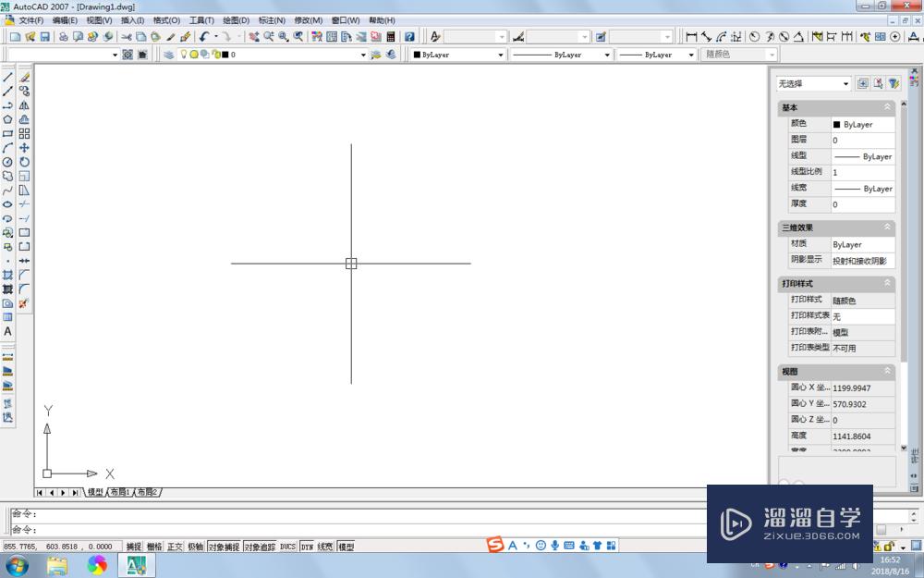Collapse the 基本 properties section
Image resolution: width=924 pixels, height=578 pixels.
(889, 107)
